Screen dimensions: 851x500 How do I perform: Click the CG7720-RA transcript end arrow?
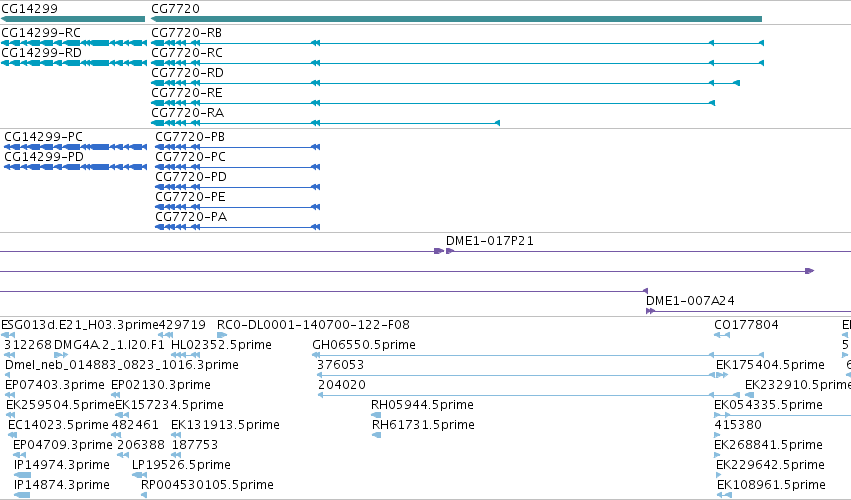498,123
